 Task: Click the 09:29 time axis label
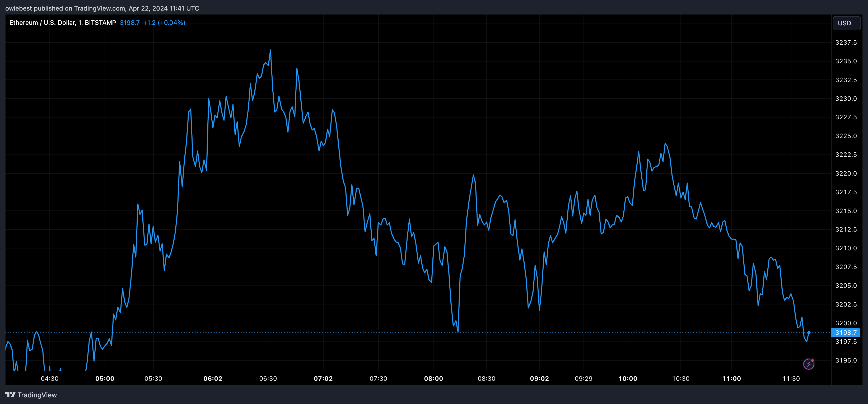(x=584, y=378)
